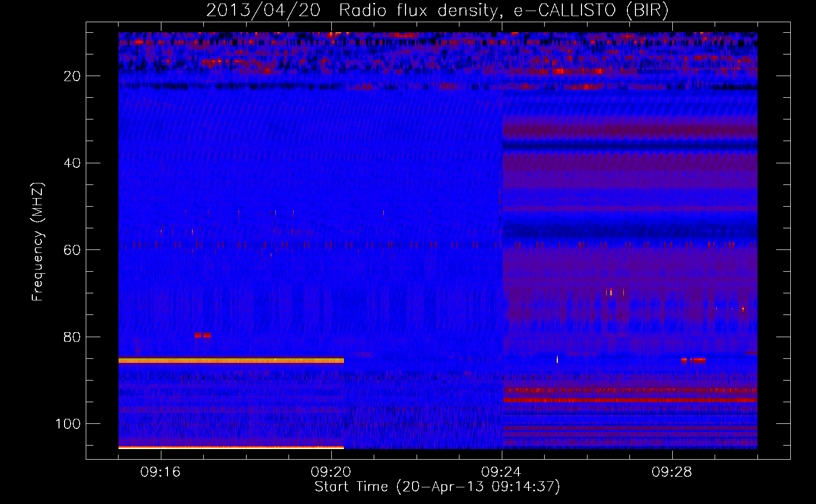Click the 100 frequency tick label
Viewport: 816px width, 504px height.
click(x=68, y=424)
